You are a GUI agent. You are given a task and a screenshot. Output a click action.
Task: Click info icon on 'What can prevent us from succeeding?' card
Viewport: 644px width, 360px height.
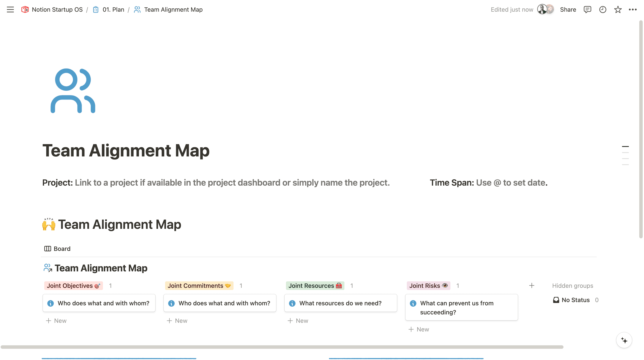413,303
